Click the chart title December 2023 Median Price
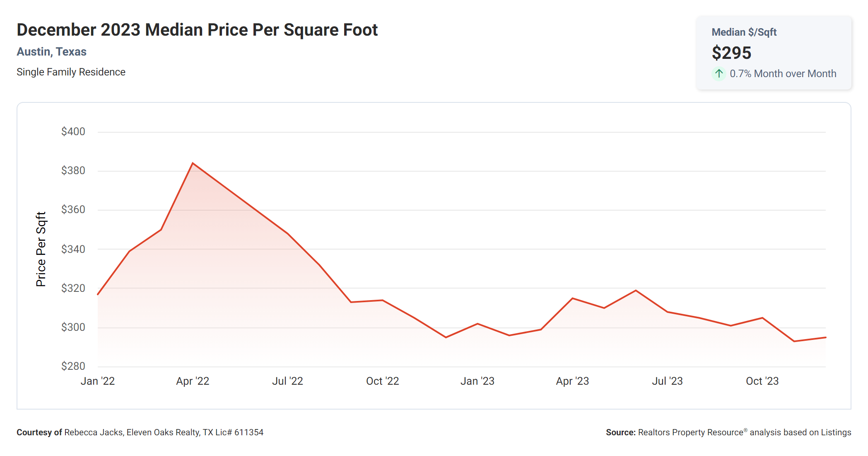 point(197,30)
